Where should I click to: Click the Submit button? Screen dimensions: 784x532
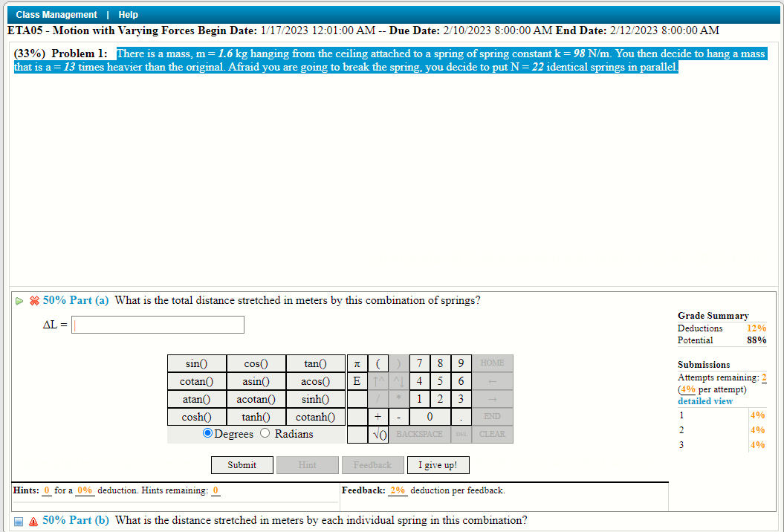point(242,465)
